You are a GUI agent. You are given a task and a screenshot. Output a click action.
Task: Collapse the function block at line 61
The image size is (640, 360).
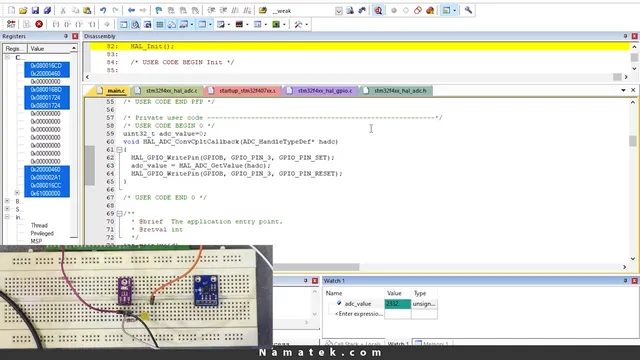click(119, 150)
